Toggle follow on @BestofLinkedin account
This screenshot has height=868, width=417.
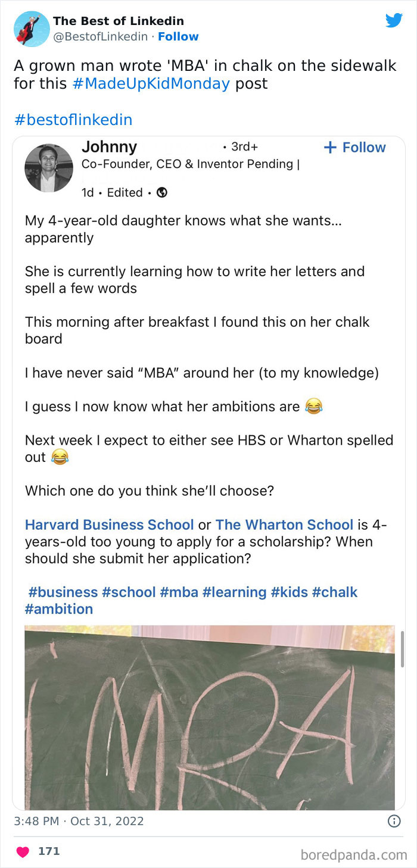click(178, 36)
